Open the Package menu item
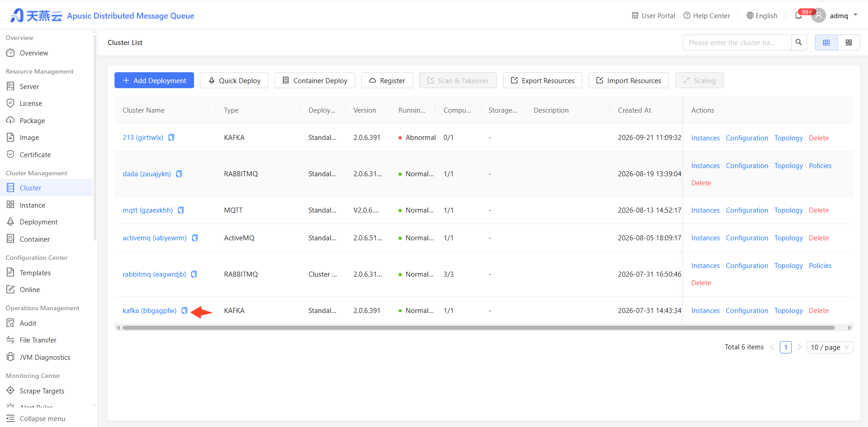The image size is (868, 427). pos(46,120)
